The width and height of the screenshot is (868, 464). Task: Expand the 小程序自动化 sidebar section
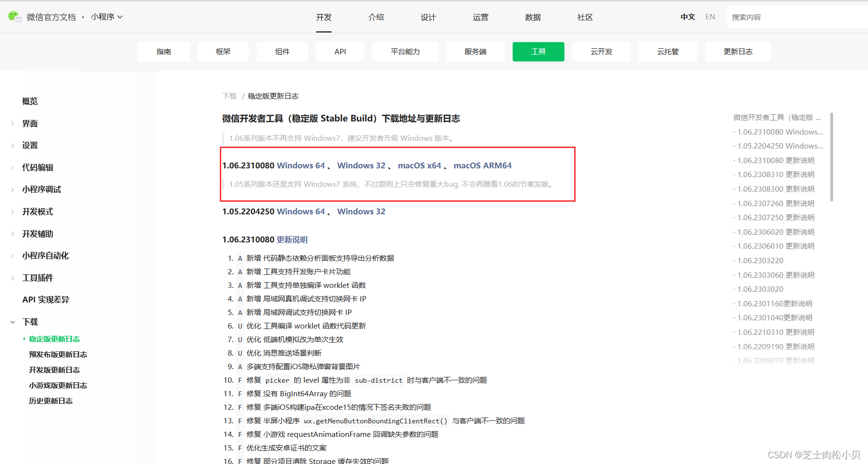[45, 255]
